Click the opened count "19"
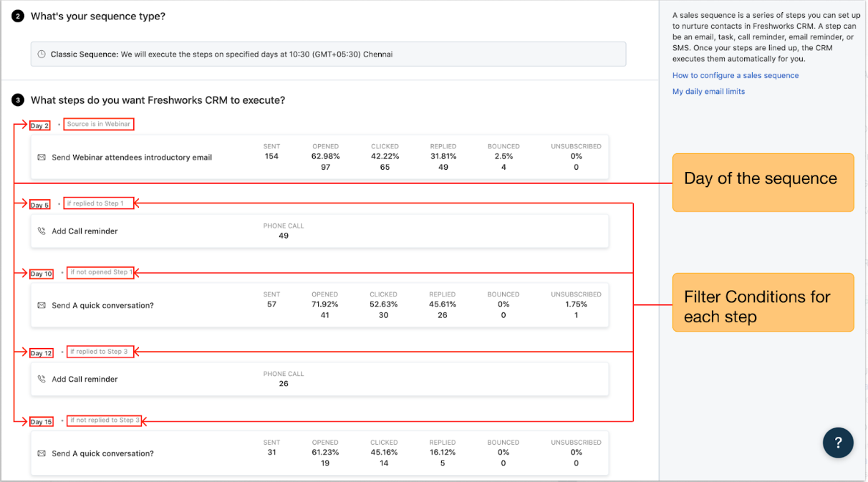The image size is (868, 482). tap(325, 464)
